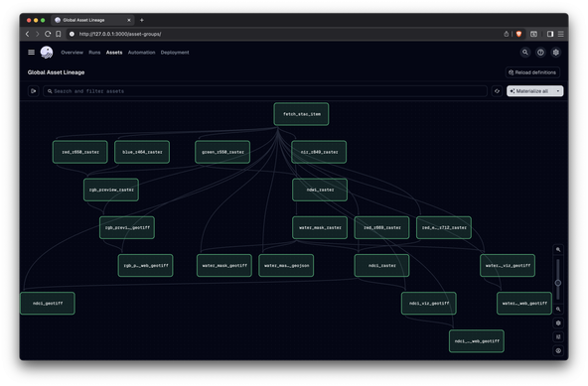The image size is (588, 386).
Task: Reload the browser page
Action: (x=48, y=34)
